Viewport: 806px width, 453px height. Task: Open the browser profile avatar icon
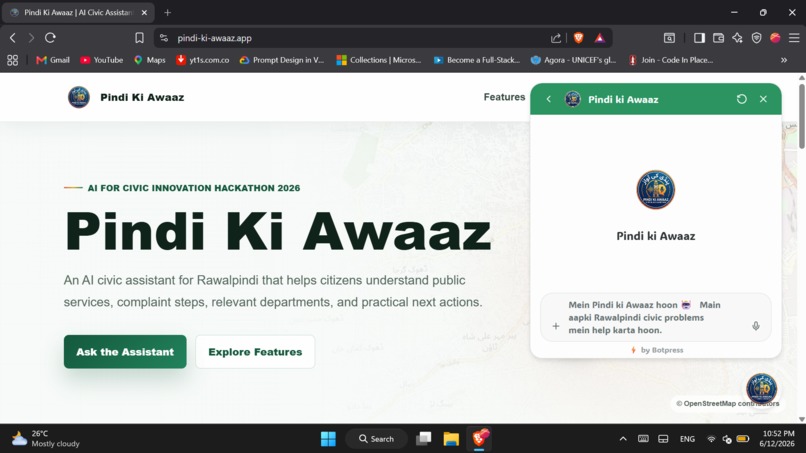click(775, 38)
